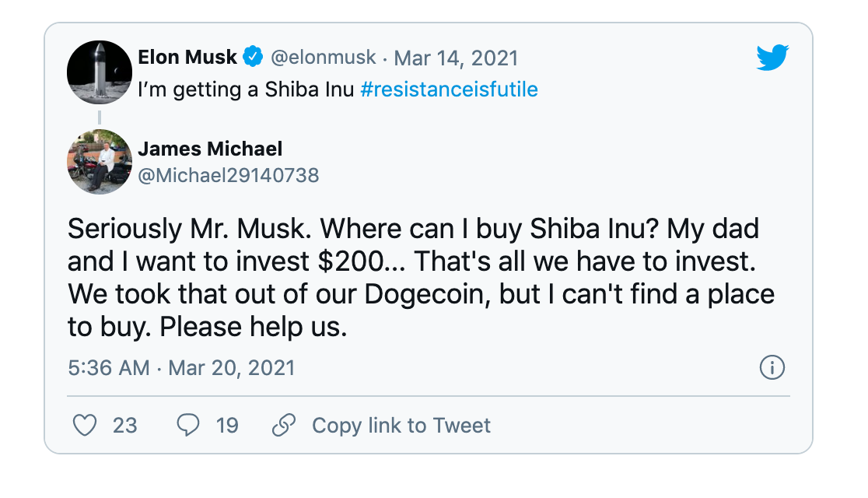Click the quoted text I'm getting a Shiba Inu

coord(247,89)
